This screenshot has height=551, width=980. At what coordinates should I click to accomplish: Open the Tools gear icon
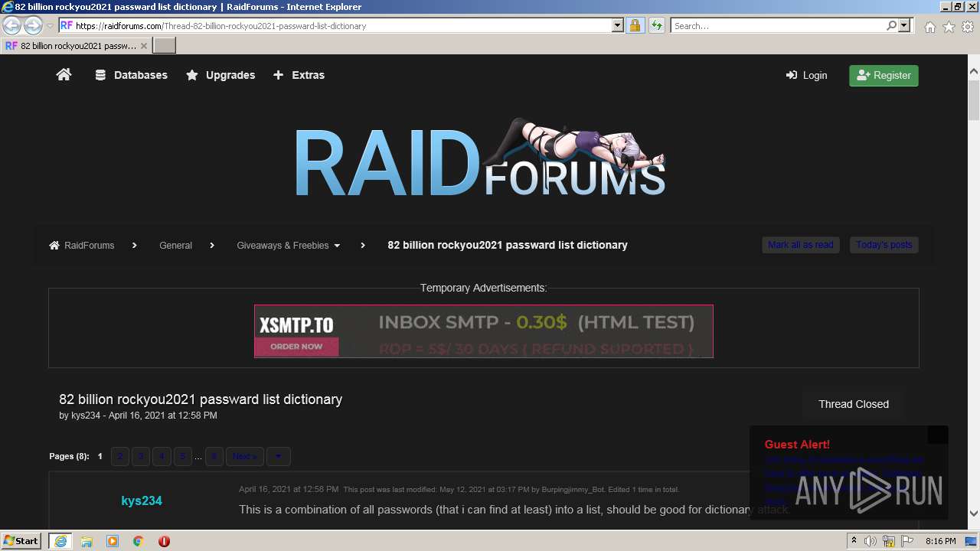pos(968,27)
